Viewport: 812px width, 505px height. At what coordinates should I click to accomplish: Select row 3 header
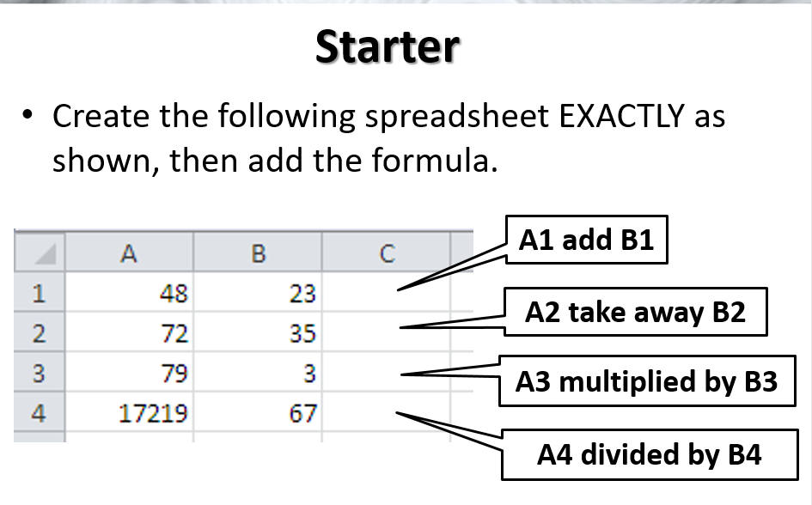(38, 374)
